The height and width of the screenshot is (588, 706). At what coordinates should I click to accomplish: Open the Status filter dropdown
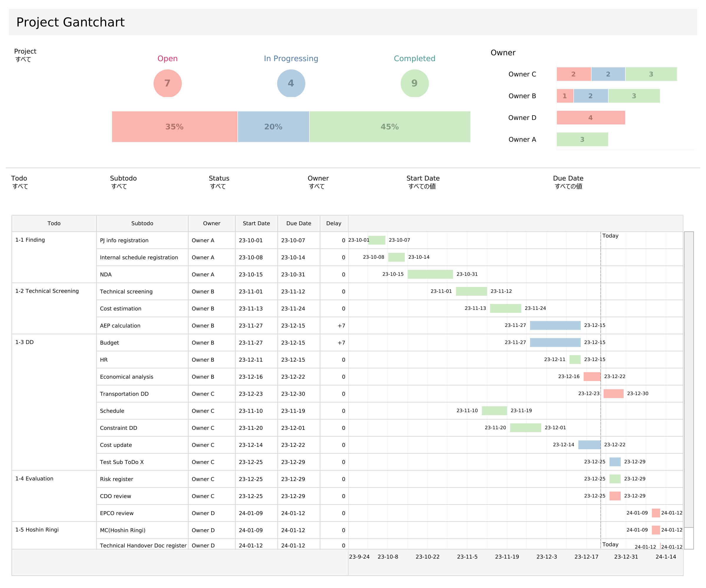point(218,186)
